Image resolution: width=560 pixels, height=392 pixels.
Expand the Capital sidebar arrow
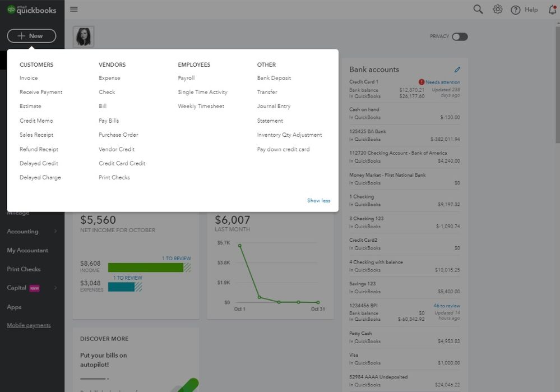(55, 288)
